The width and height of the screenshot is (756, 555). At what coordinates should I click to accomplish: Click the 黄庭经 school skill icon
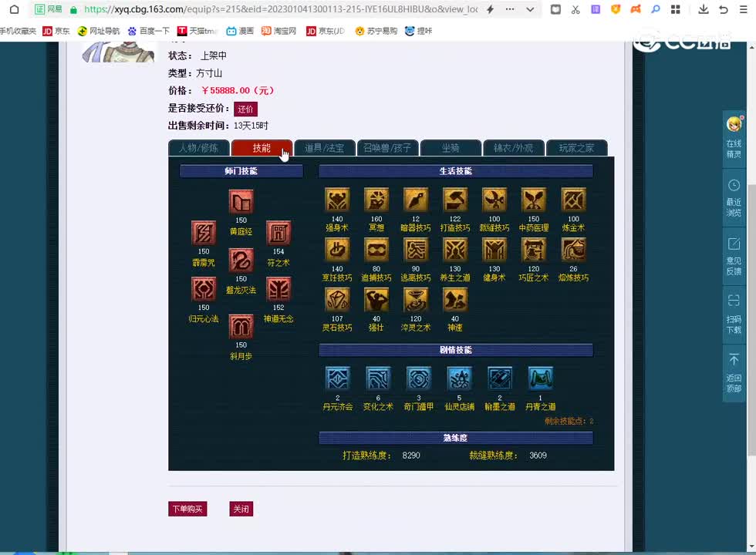(241, 202)
